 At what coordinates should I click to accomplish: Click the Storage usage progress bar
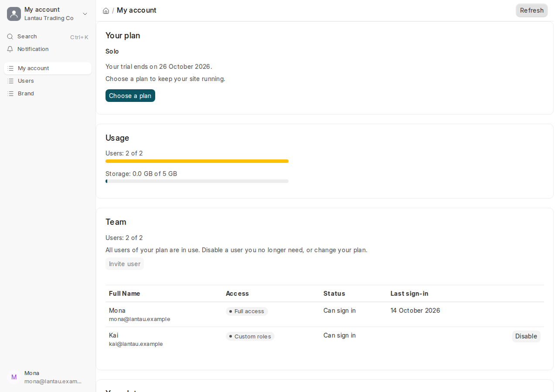(x=197, y=181)
